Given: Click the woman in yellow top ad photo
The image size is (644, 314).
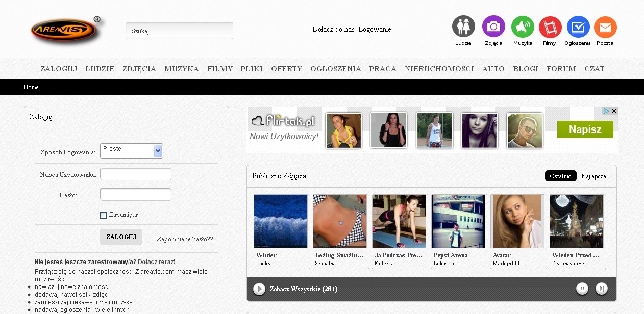Looking at the screenshot, I should (343, 130).
